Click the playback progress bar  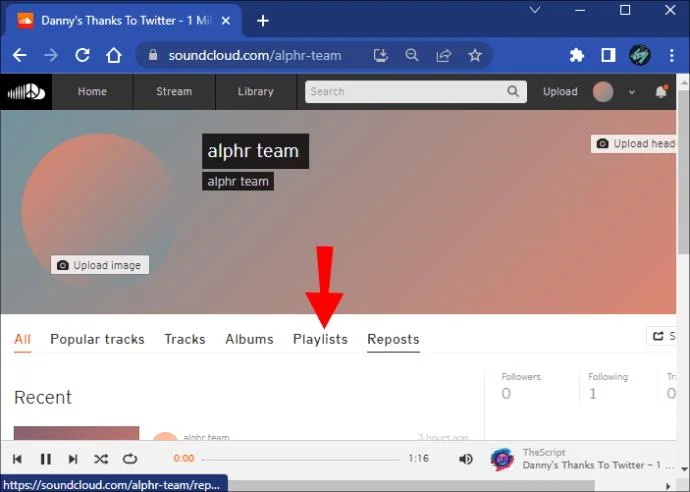point(301,459)
